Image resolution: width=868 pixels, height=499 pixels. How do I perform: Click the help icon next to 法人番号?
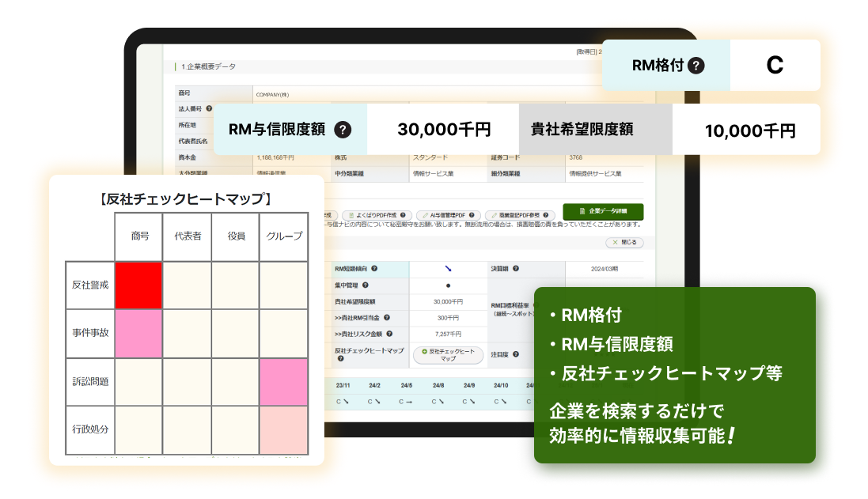point(209,108)
